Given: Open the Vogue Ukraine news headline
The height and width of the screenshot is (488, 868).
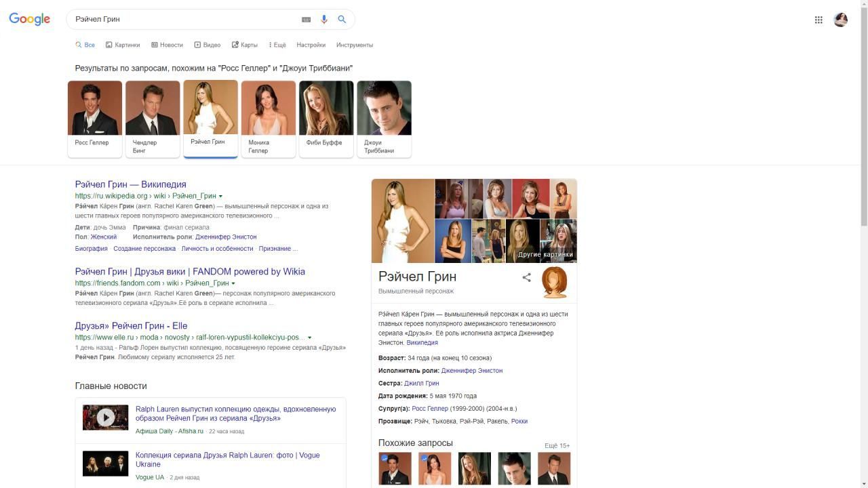Looking at the screenshot, I should coord(227,460).
